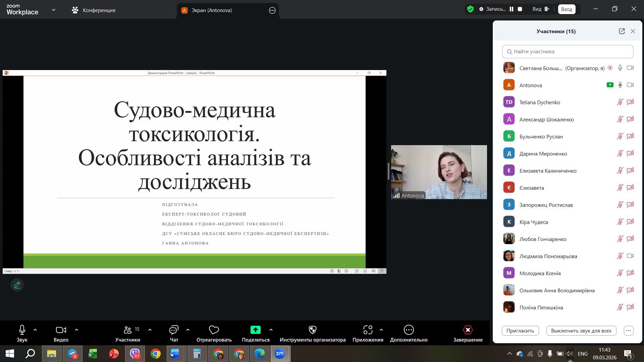Toggle microphone with Звук button
Viewport: 644px width, 362px height.
pos(22,330)
